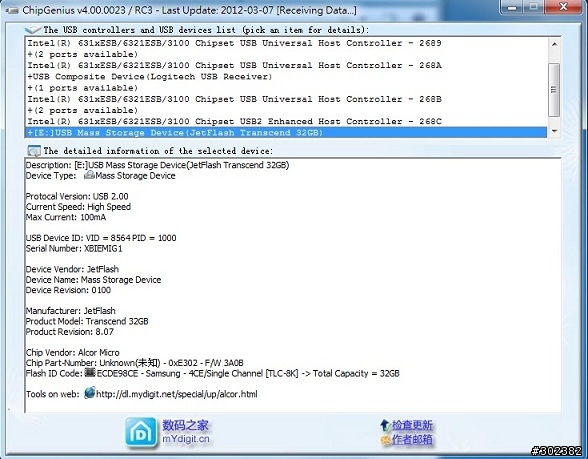
Task: Click the 'Device Vendor: JetFlash' line
Action: coord(72,269)
